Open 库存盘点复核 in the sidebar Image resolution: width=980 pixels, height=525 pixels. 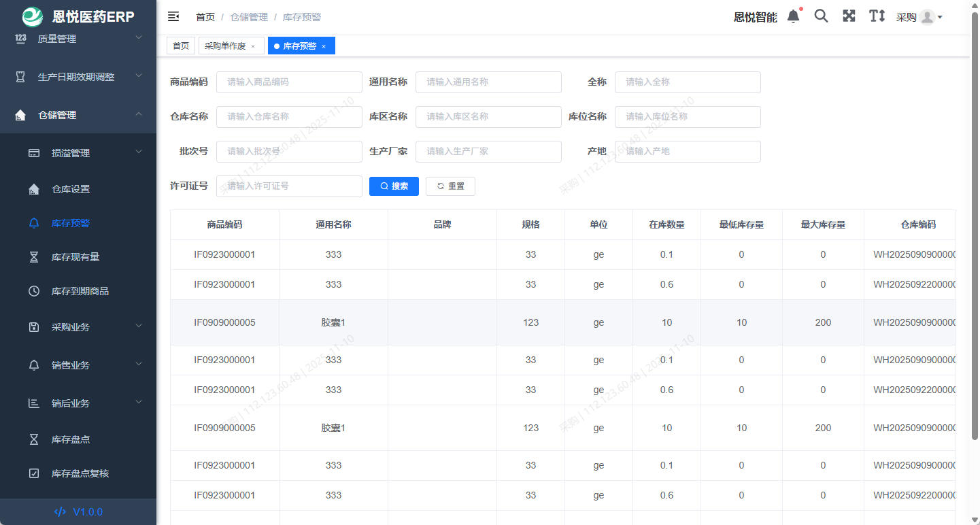[x=80, y=473]
